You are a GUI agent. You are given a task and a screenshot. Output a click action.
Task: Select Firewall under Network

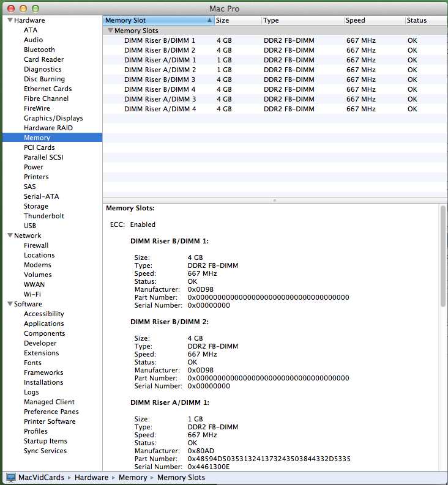pyautogui.click(x=36, y=245)
